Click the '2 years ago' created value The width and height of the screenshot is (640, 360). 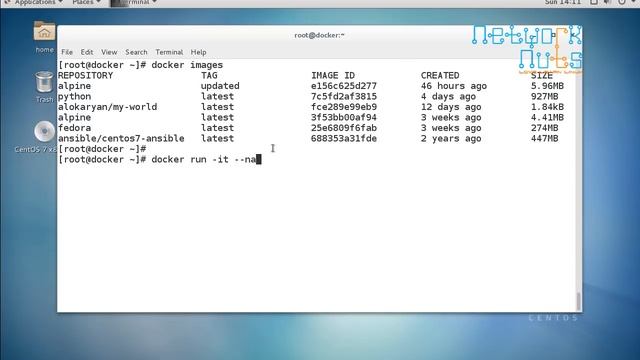click(451, 139)
